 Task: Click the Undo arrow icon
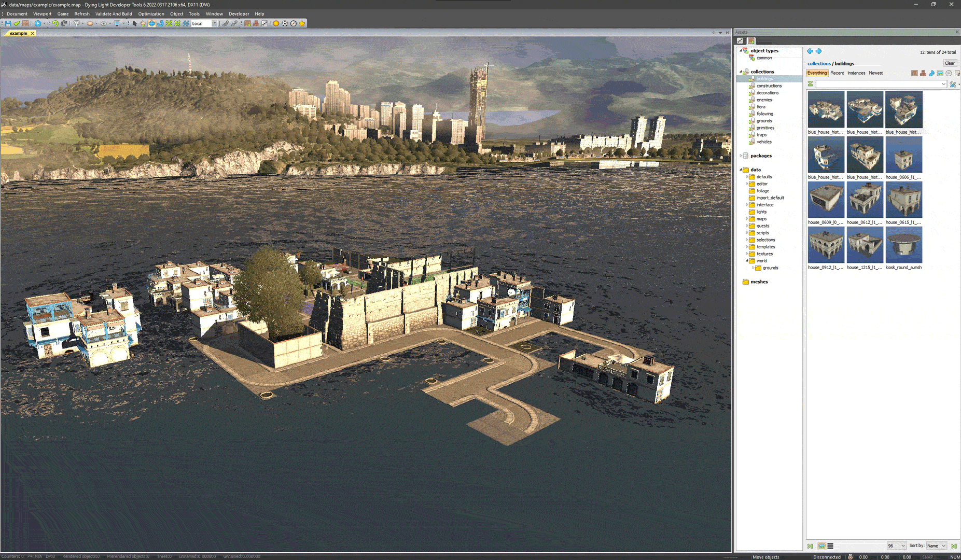coord(55,23)
